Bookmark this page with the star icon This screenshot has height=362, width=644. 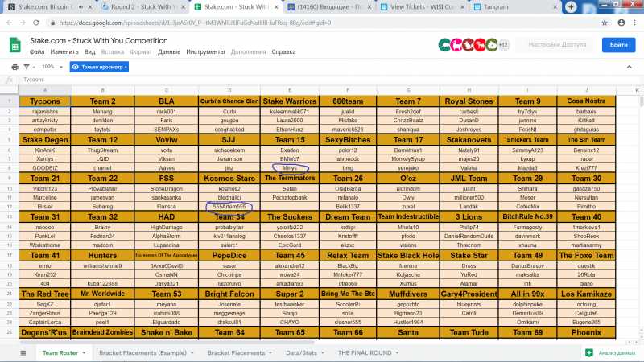tap(605, 23)
